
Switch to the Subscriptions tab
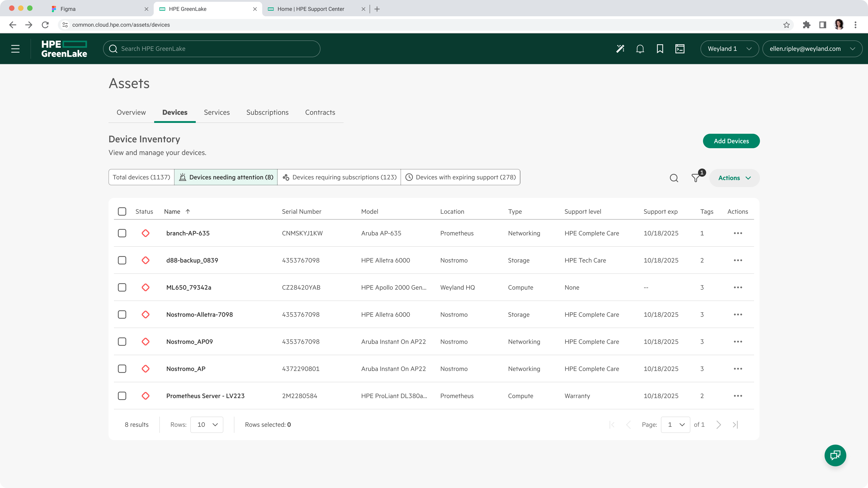point(267,112)
